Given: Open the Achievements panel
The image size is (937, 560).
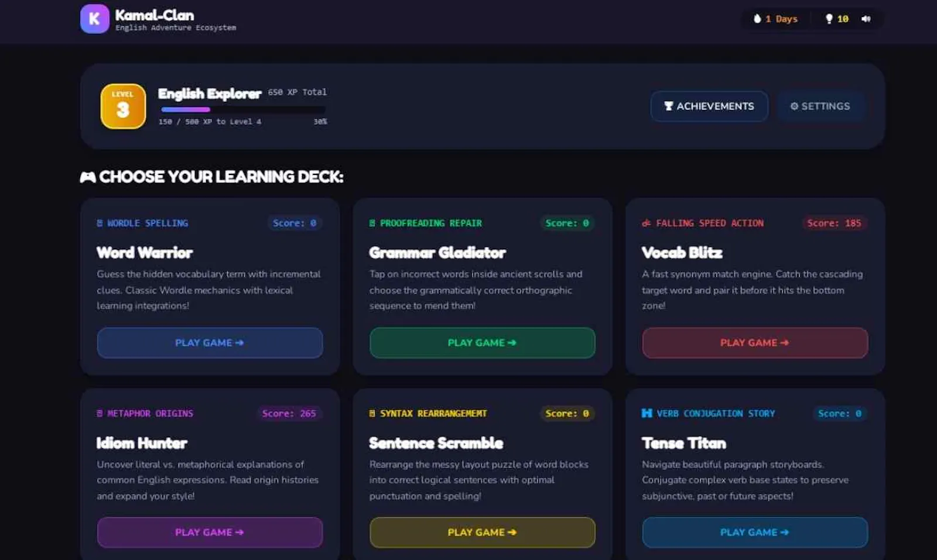Looking at the screenshot, I should [x=709, y=106].
